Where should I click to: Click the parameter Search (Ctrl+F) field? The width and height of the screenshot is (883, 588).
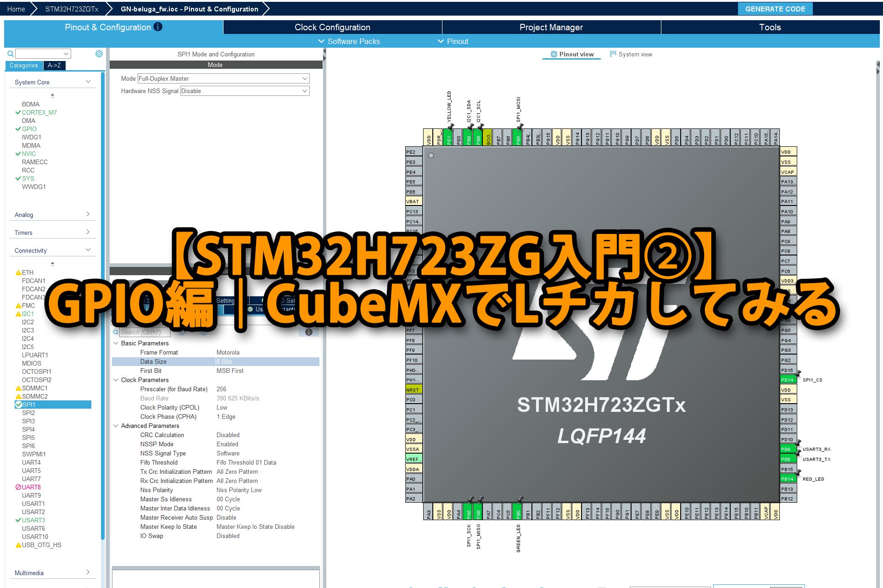pyautogui.click(x=144, y=332)
